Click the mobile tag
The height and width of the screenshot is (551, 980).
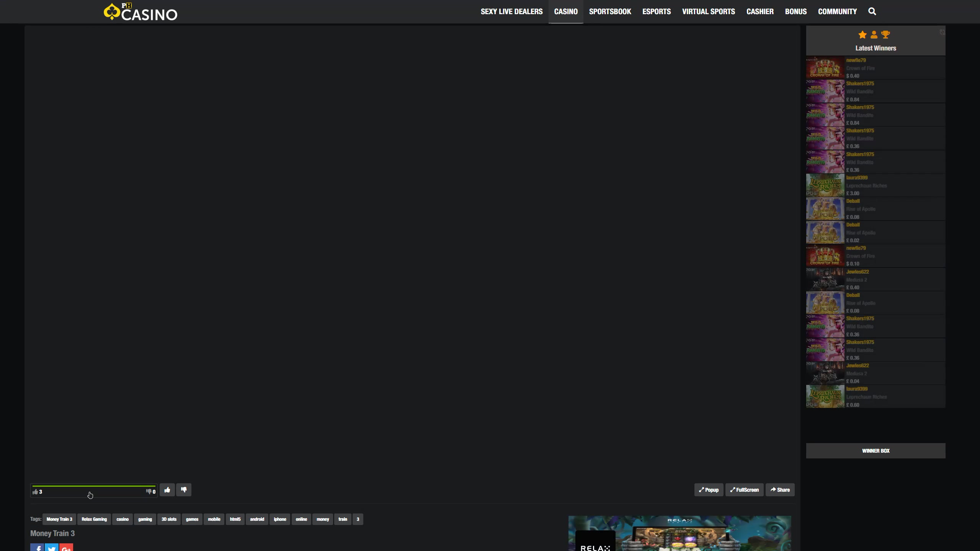point(214,519)
